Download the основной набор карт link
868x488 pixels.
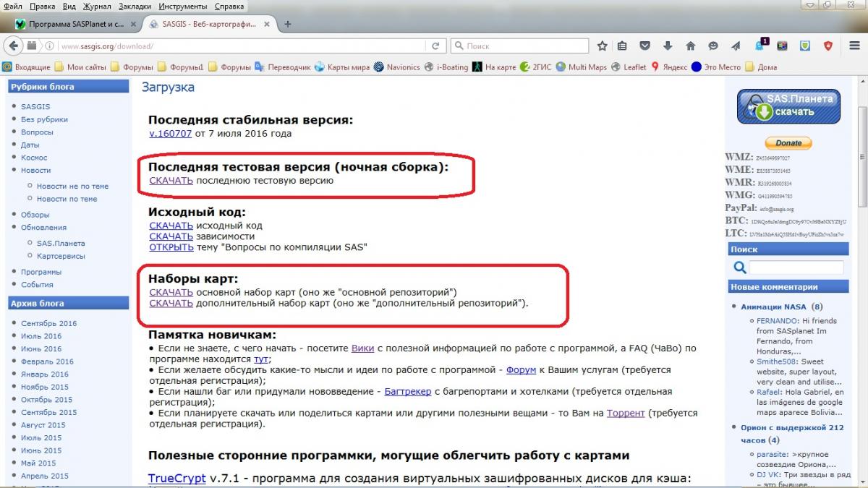(x=171, y=292)
